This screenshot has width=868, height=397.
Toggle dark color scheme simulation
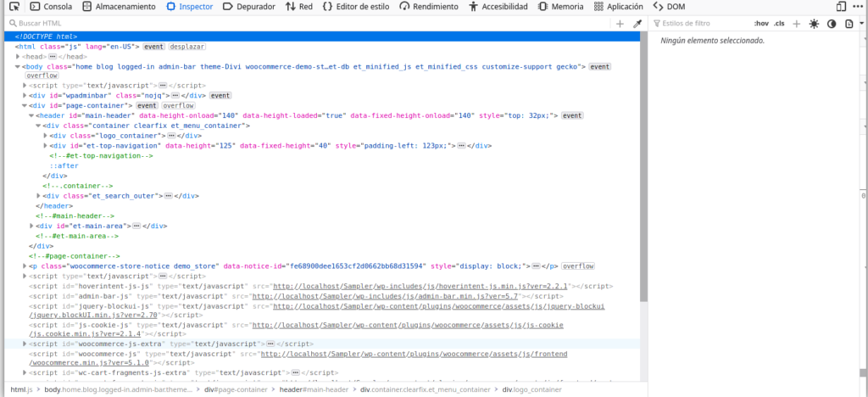pos(832,24)
